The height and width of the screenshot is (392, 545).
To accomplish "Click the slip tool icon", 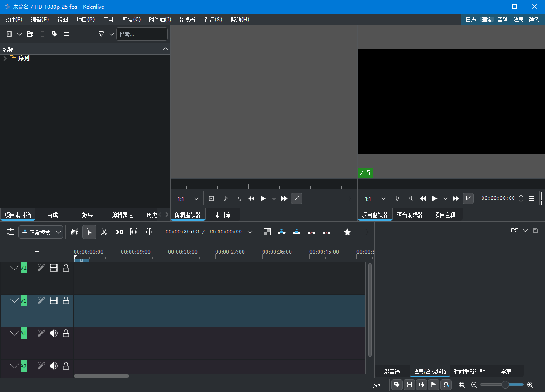I will point(134,232).
